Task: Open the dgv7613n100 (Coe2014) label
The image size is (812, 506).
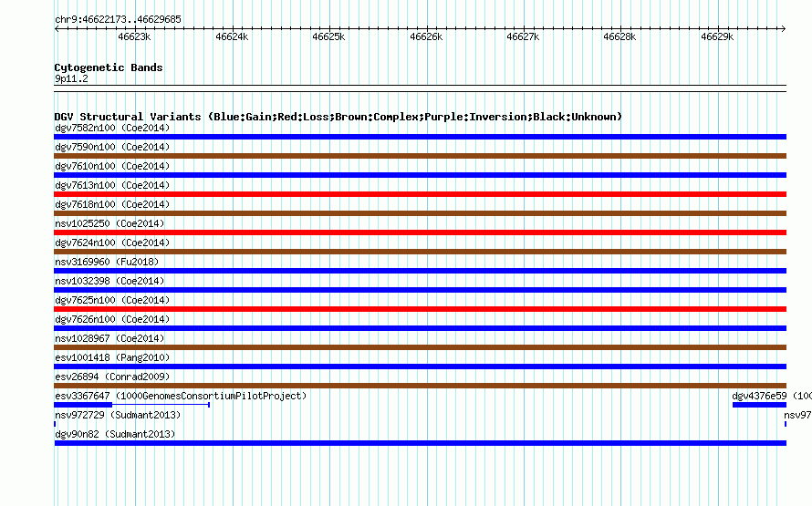Action: (x=112, y=185)
